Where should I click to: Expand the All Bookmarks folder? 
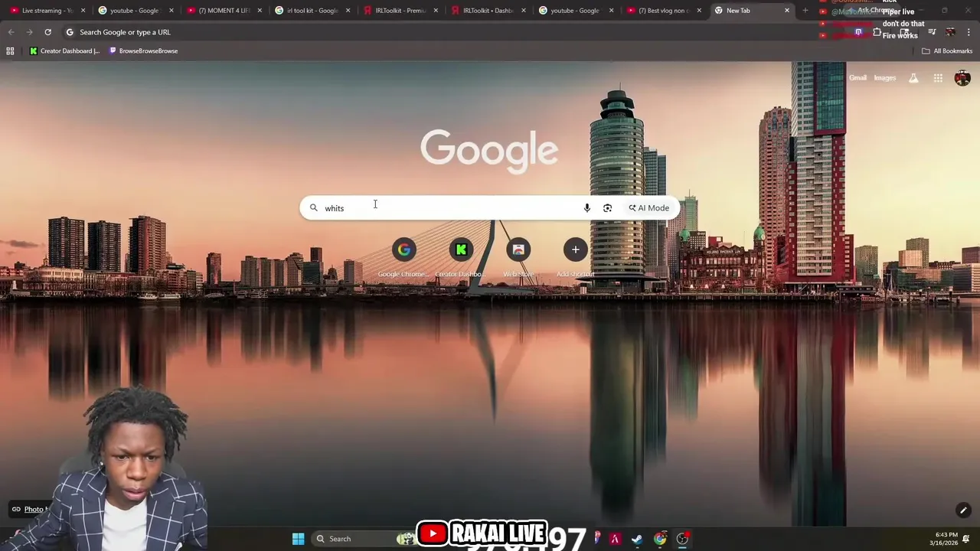(947, 51)
